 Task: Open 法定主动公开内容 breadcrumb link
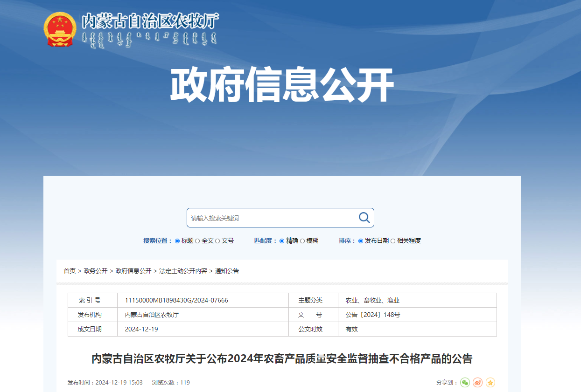click(x=183, y=271)
